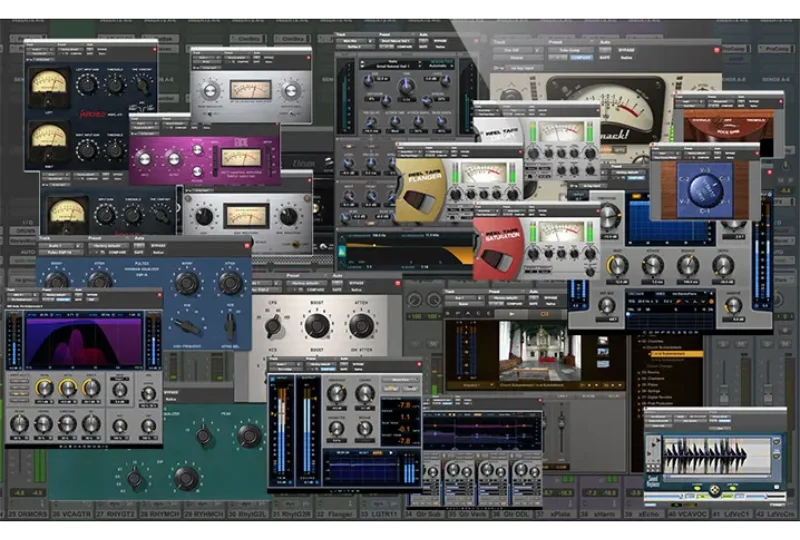Adjust the attack knob on purple compressor
800x540 pixels.
197,149
